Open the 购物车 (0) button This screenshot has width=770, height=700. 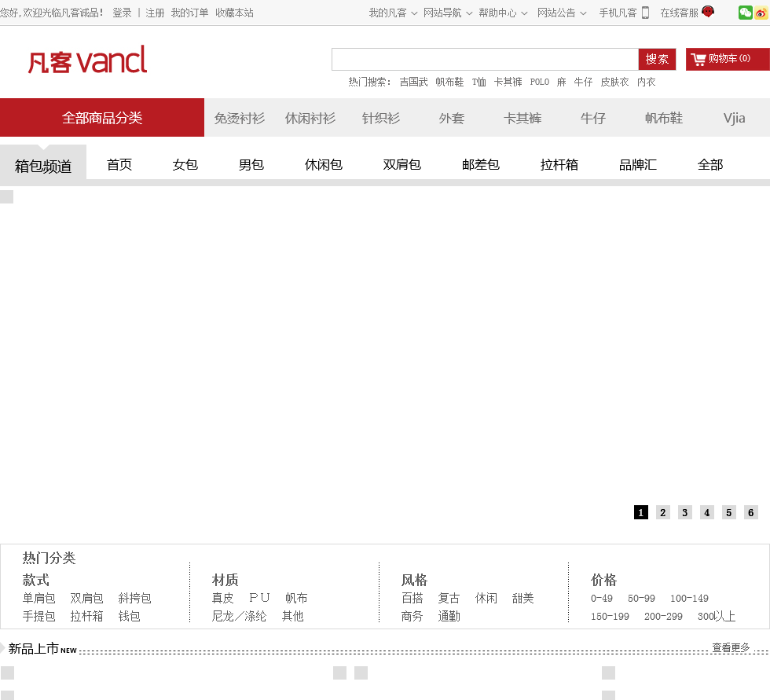(x=728, y=60)
